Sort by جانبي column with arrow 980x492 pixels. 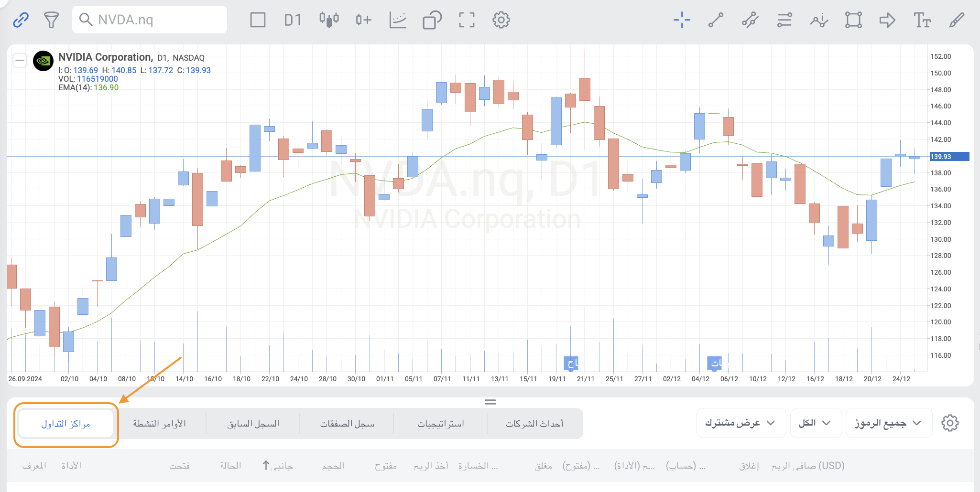(278, 466)
